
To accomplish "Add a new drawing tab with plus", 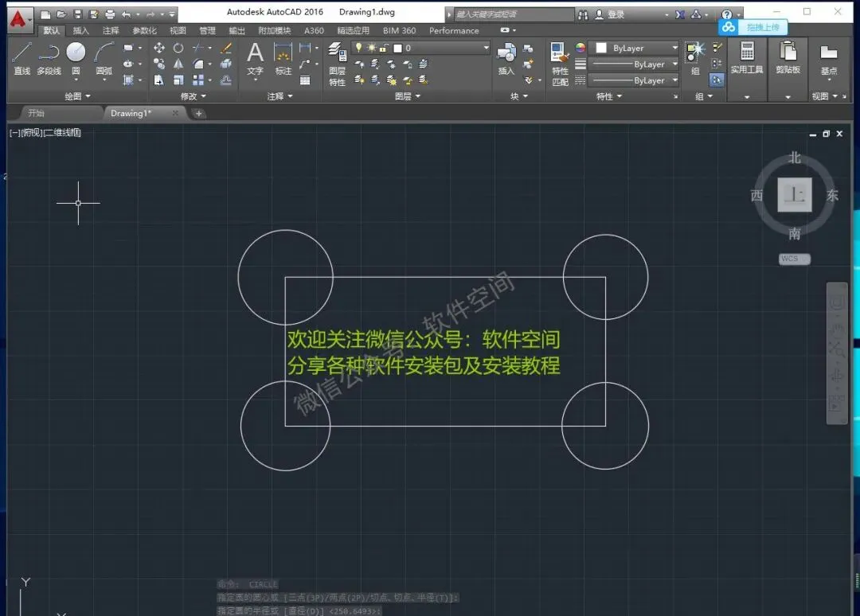I will (198, 114).
